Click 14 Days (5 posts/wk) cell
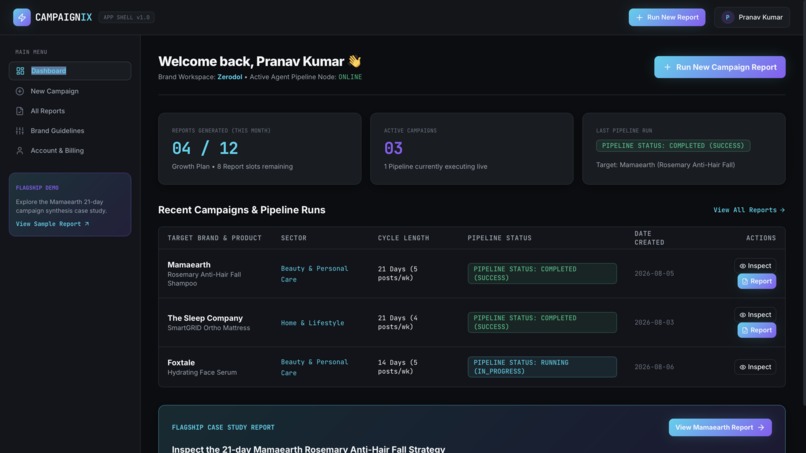Viewport: 806px width, 453px height. tap(398, 367)
